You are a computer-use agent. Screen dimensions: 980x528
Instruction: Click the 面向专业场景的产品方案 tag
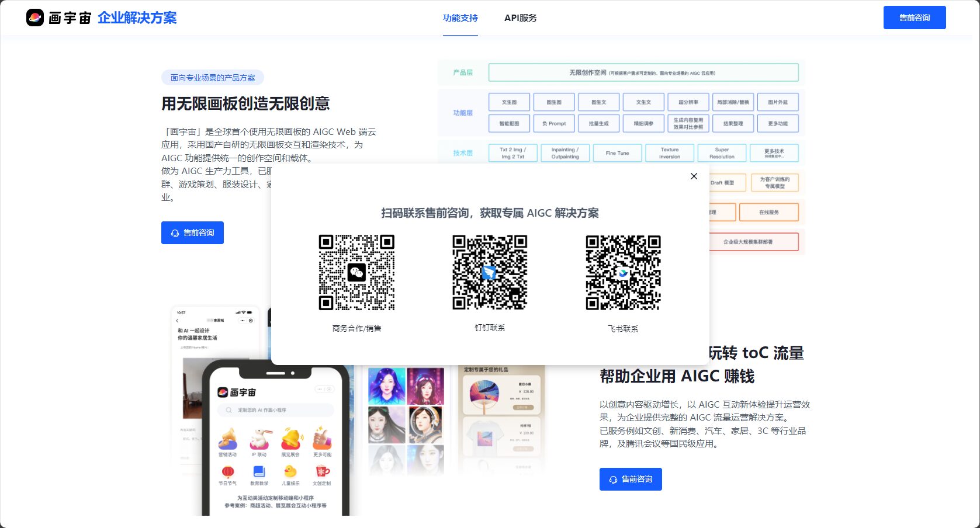pyautogui.click(x=213, y=77)
